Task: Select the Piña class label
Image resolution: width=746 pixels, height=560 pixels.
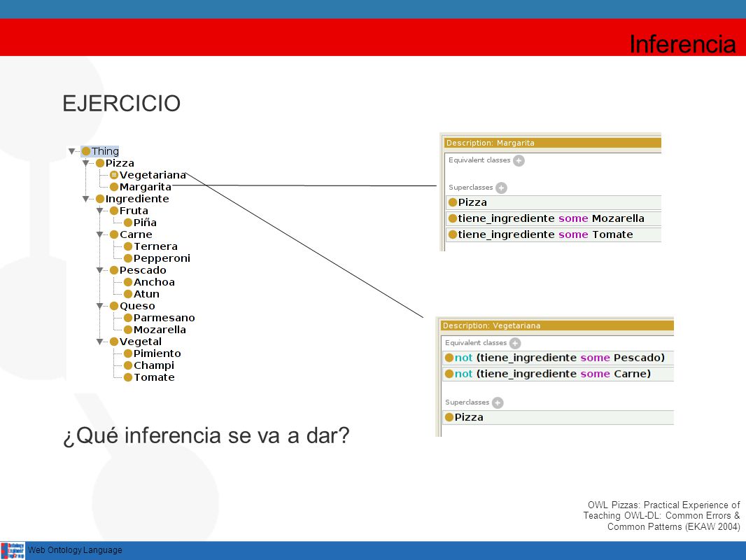Action: pos(145,223)
